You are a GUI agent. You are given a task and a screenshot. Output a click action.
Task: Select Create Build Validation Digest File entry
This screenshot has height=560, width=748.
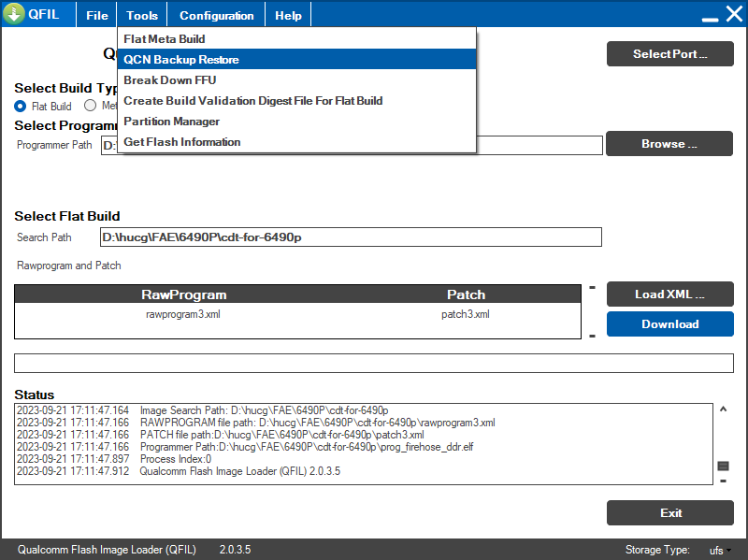[296, 100]
